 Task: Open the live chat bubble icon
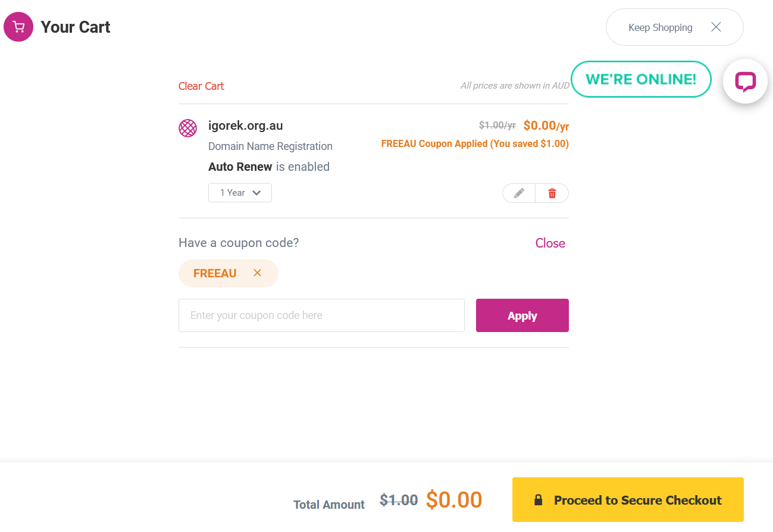(745, 82)
